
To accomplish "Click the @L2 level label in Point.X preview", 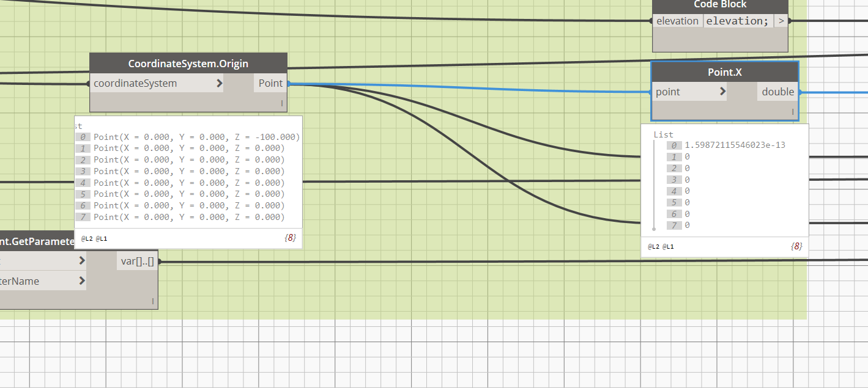I will [654, 247].
